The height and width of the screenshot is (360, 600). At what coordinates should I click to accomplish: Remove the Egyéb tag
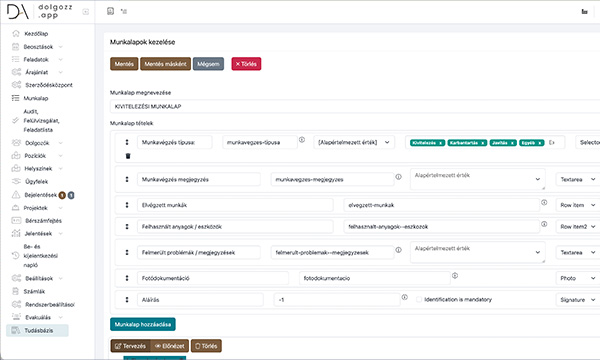tap(540, 143)
